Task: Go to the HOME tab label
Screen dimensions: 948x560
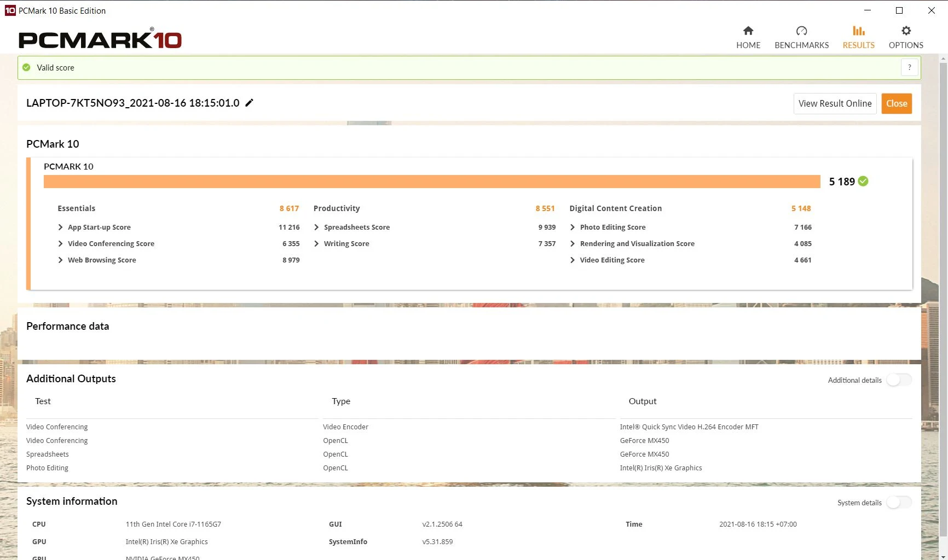Action: [x=748, y=45]
